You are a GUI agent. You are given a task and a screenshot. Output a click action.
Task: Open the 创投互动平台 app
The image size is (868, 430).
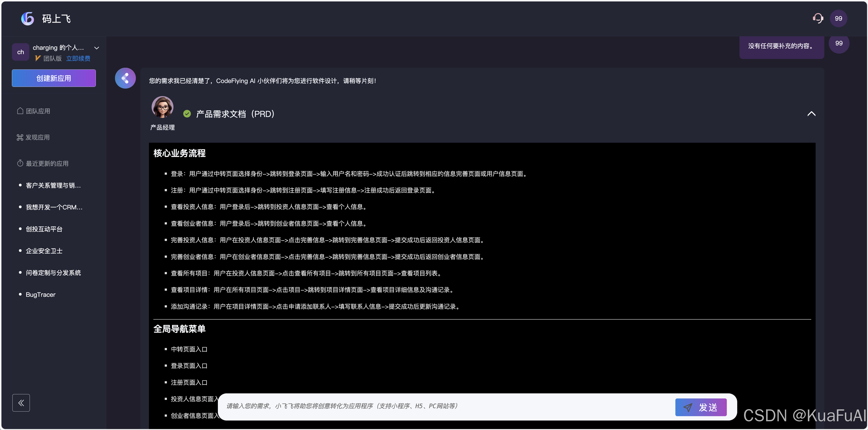[44, 229]
